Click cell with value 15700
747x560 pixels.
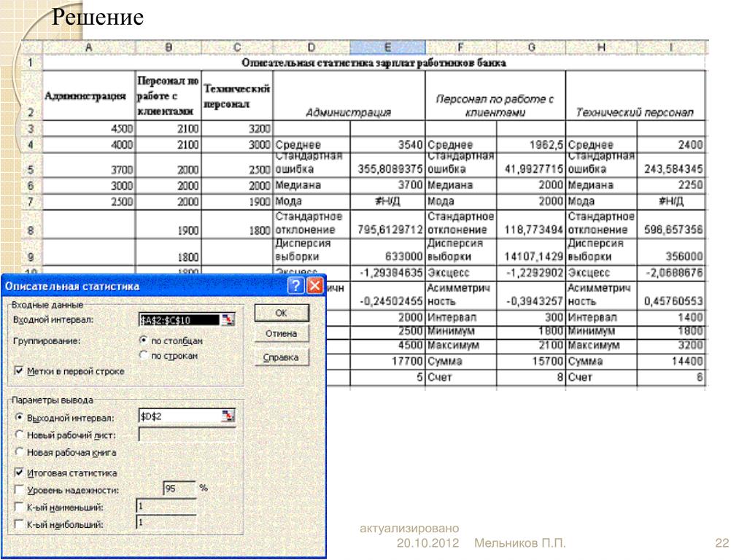pyautogui.click(x=531, y=361)
